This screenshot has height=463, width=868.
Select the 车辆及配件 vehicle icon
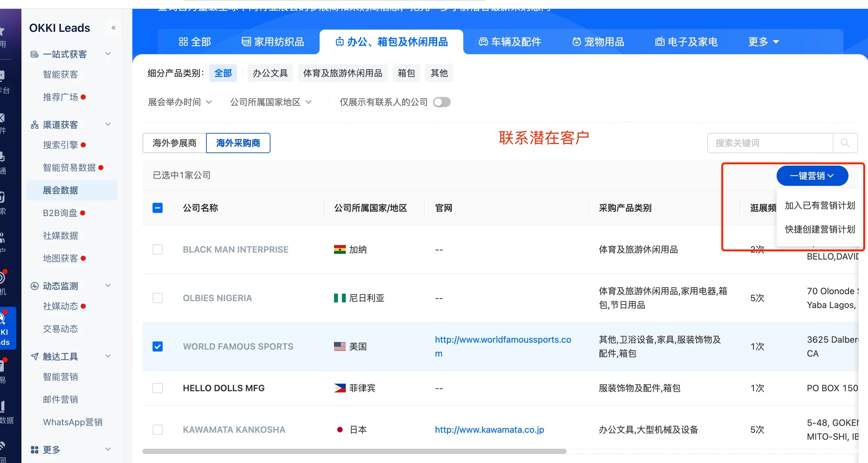[x=484, y=42]
